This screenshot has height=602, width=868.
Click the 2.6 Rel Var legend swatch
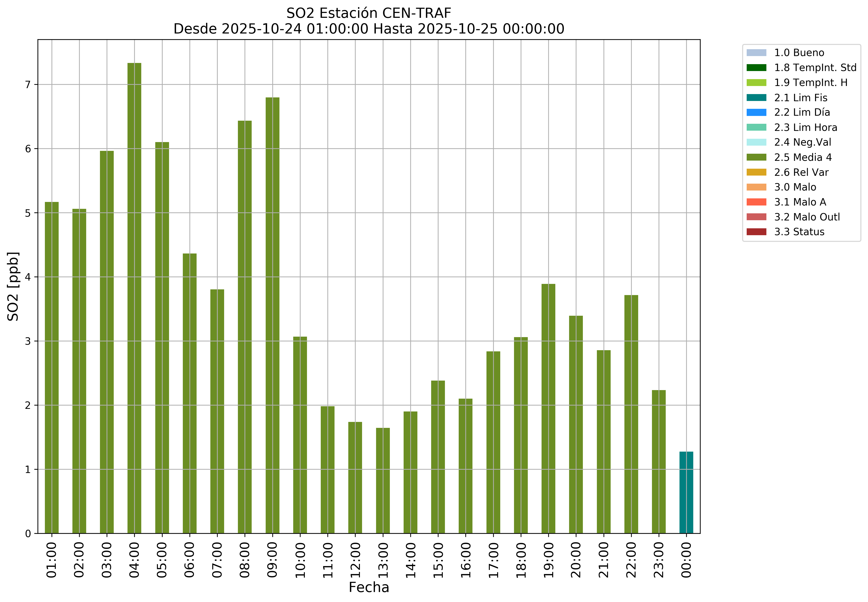pyautogui.click(x=756, y=172)
